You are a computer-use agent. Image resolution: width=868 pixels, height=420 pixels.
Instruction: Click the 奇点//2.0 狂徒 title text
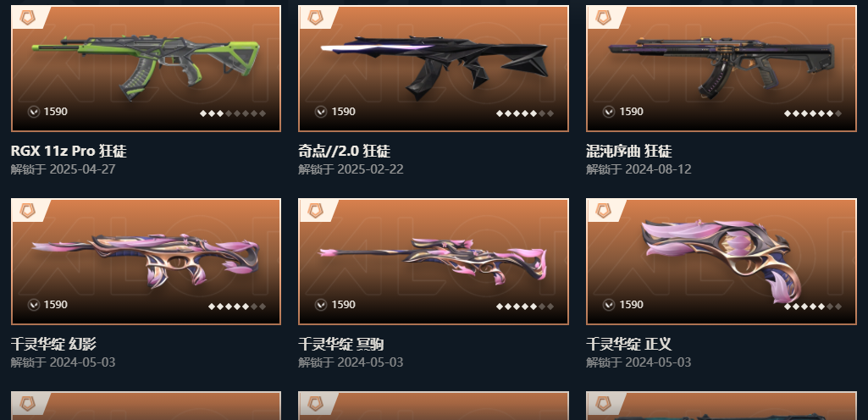coord(345,151)
